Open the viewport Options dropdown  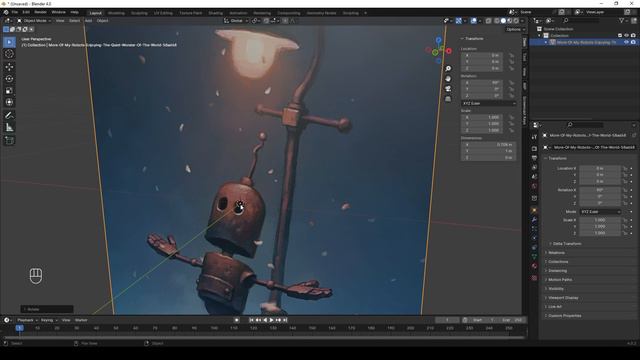515,29
